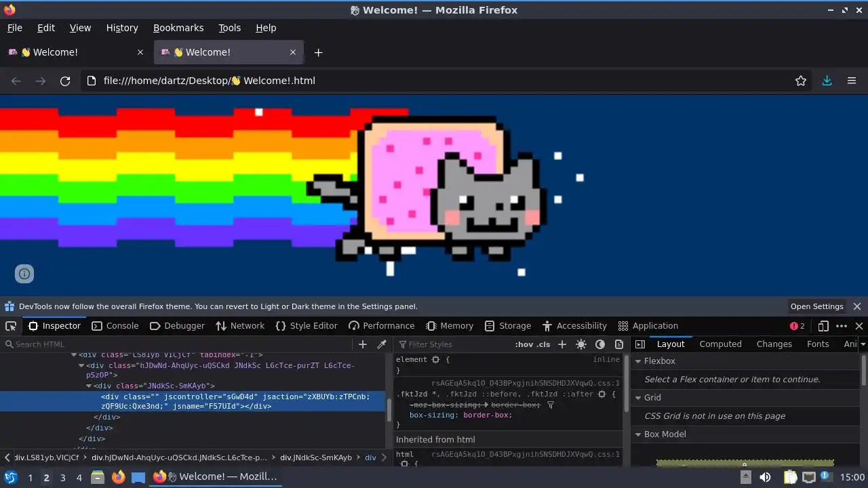Toggle responsive design mode

tap(823, 326)
